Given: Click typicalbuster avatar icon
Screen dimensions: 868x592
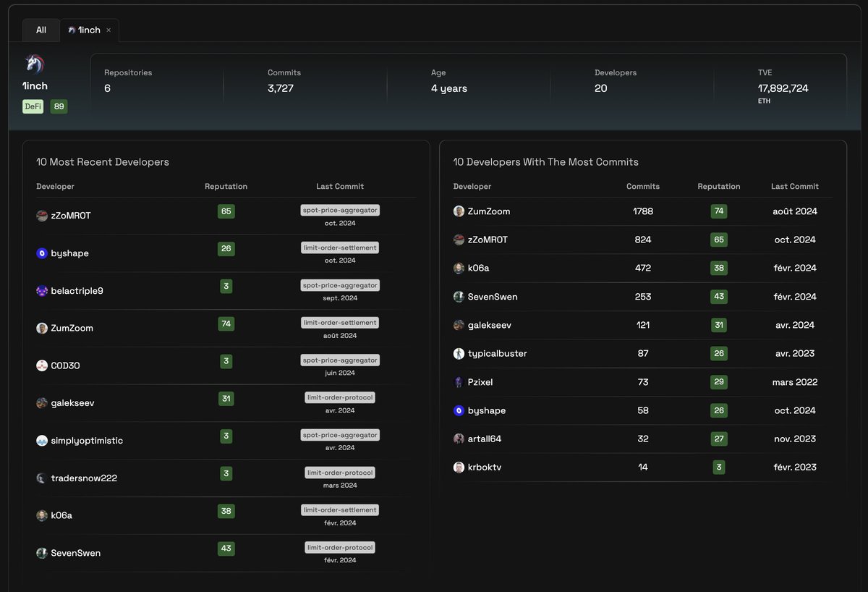Looking at the screenshot, I should (459, 353).
